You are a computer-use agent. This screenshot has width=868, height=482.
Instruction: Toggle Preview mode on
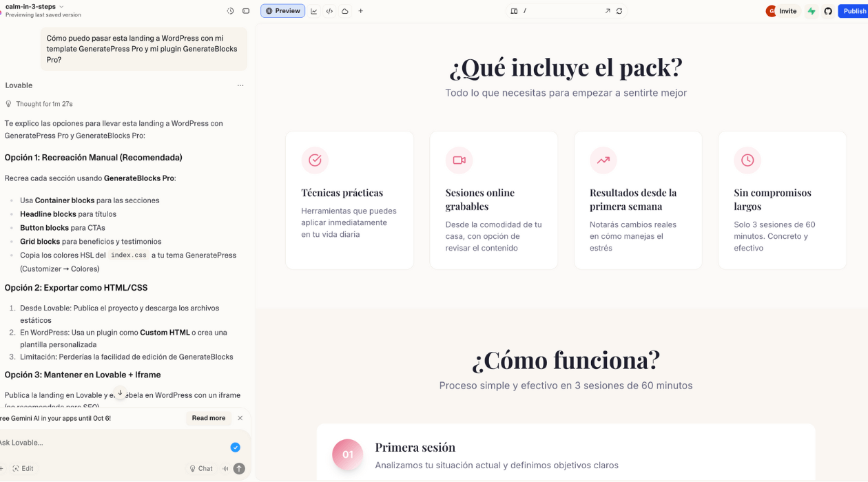[282, 10]
